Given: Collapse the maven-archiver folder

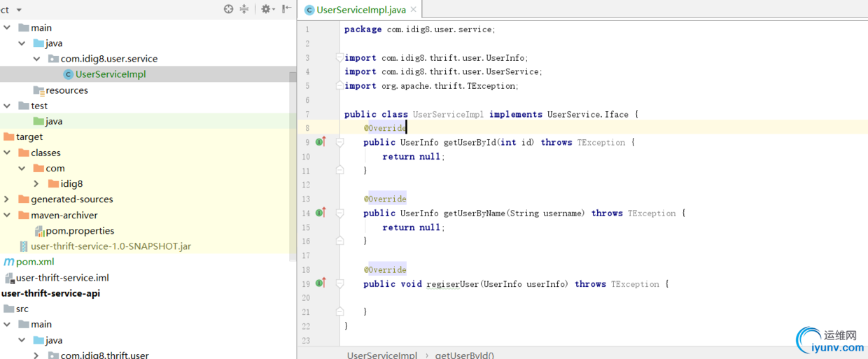Looking at the screenshot, I should pos(7,215).
